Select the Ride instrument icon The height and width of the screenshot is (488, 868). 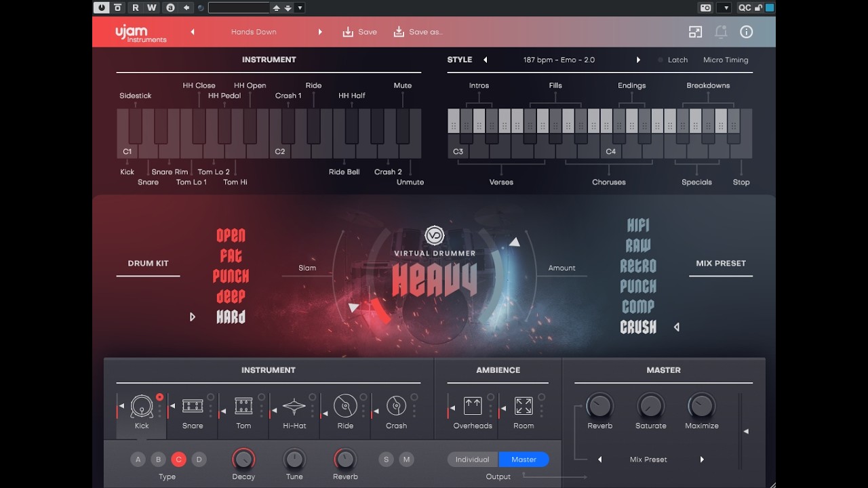click(345, 406)
